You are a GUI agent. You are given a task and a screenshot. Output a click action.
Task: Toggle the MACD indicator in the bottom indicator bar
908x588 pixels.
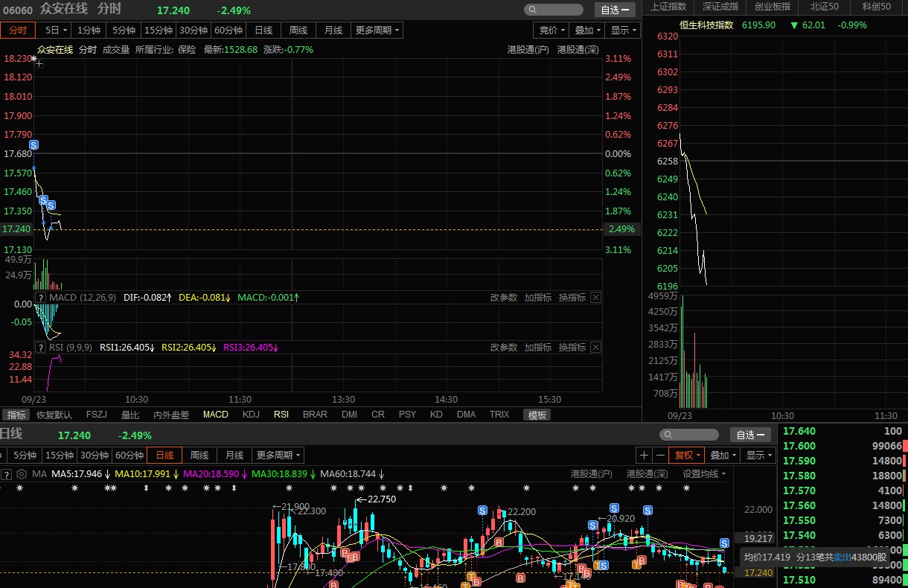coord(216,415)
